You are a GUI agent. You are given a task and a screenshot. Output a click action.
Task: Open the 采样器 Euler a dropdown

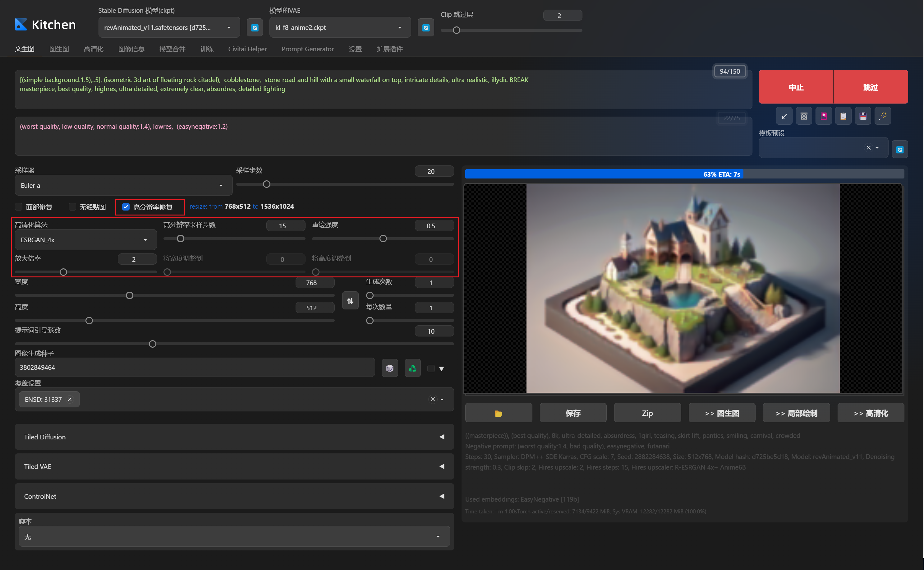[x=123, y=185]
